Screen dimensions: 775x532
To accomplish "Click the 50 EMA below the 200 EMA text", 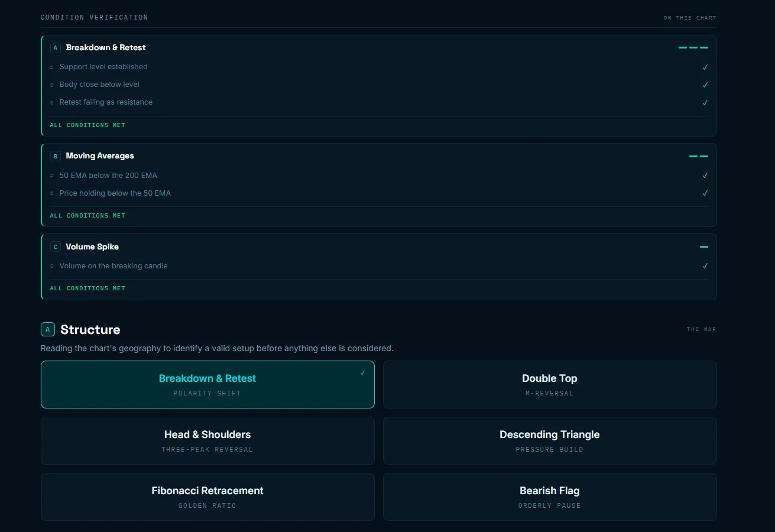I will pos(108,176).
